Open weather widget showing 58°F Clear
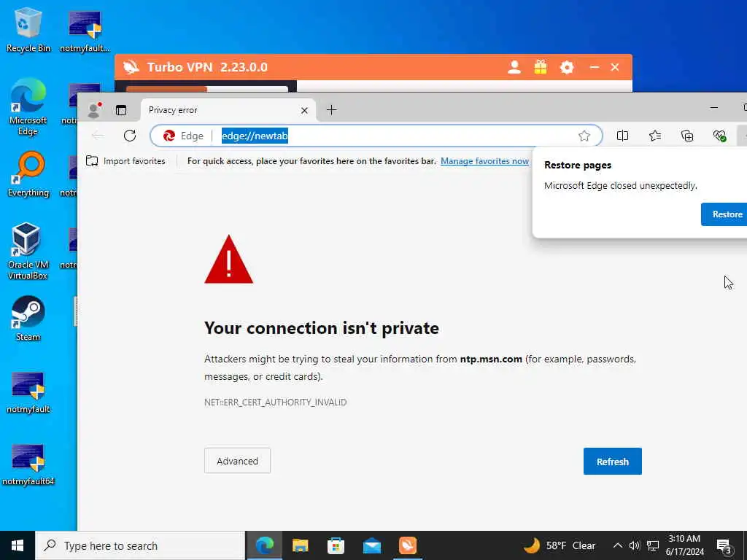Image resolution: width=747 pixels, height=560 pixels. coord(560,545)
